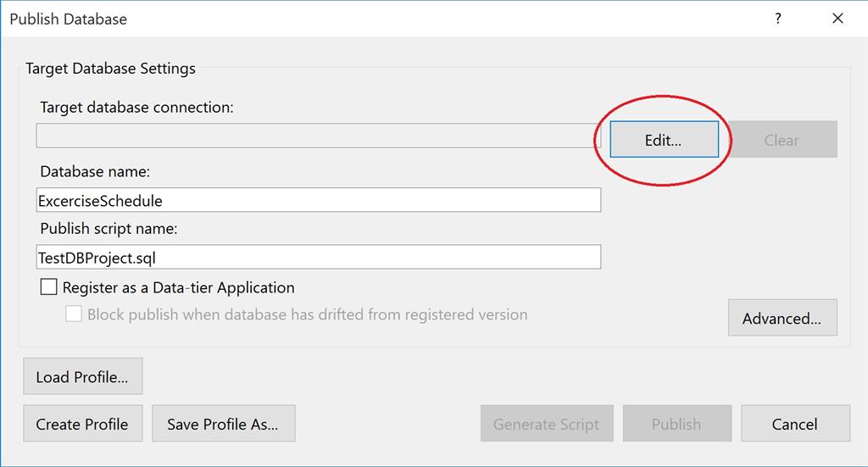Click the "Target database connection:" label
868x467 pixels.
pos(136,108)
